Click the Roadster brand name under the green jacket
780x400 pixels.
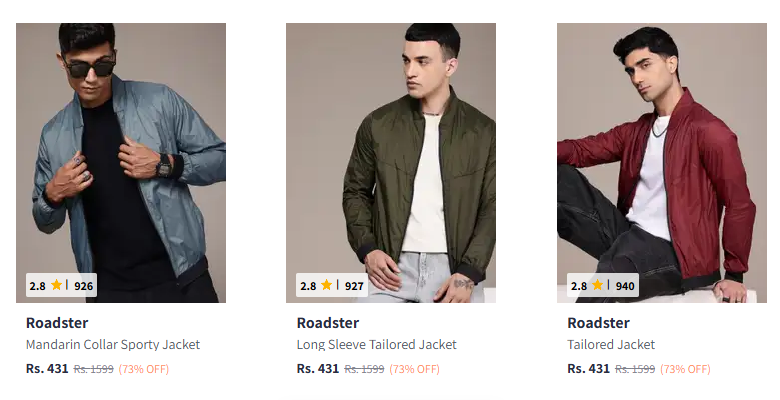(328, 323)
